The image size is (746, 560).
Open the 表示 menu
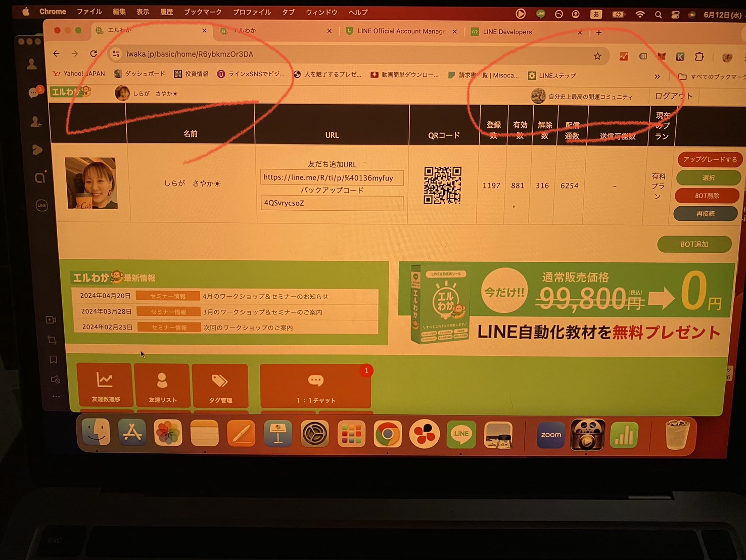(143, 12)
